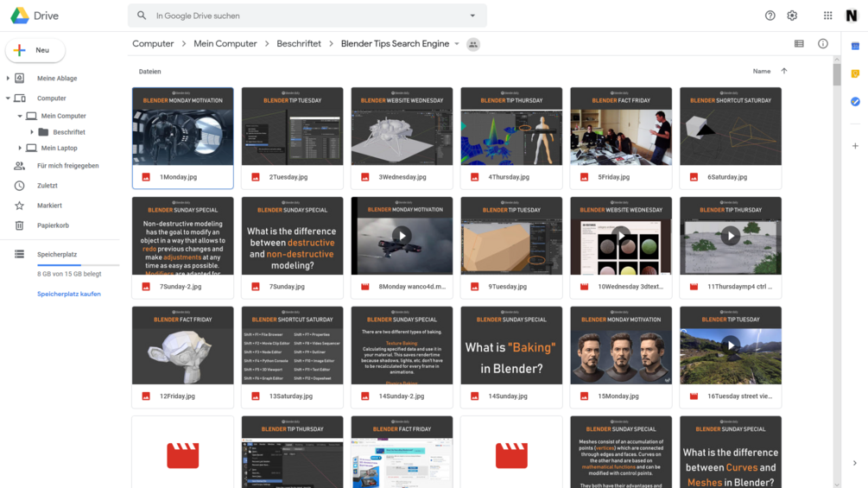Open Name sort option
Image resolution: width=868 pixels, height=488 pixels.
tap(761, 71)
